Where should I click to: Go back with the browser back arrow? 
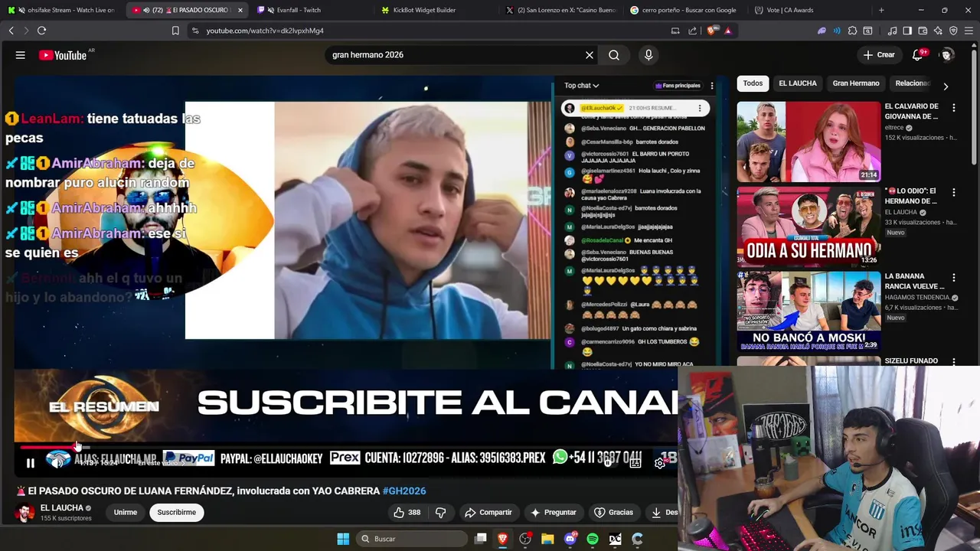click(x=11, y=31)
